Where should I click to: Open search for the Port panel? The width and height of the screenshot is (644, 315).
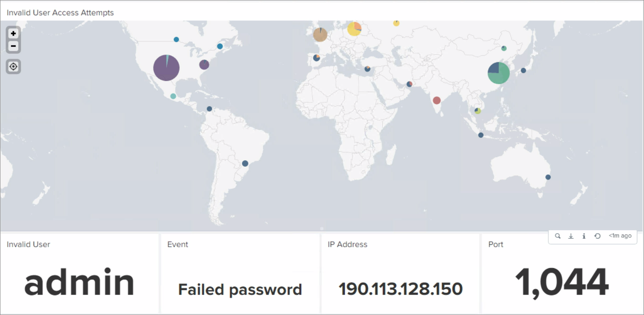(x=557, y=236)
